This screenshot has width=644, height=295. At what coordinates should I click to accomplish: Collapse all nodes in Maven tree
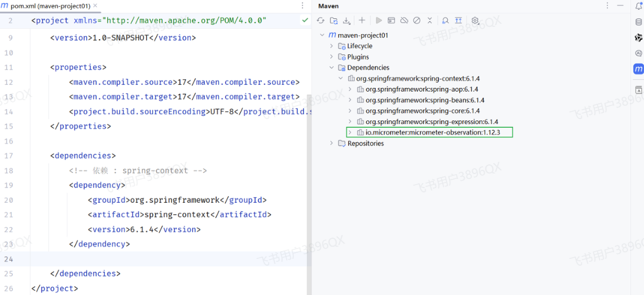tap(429, 20)
